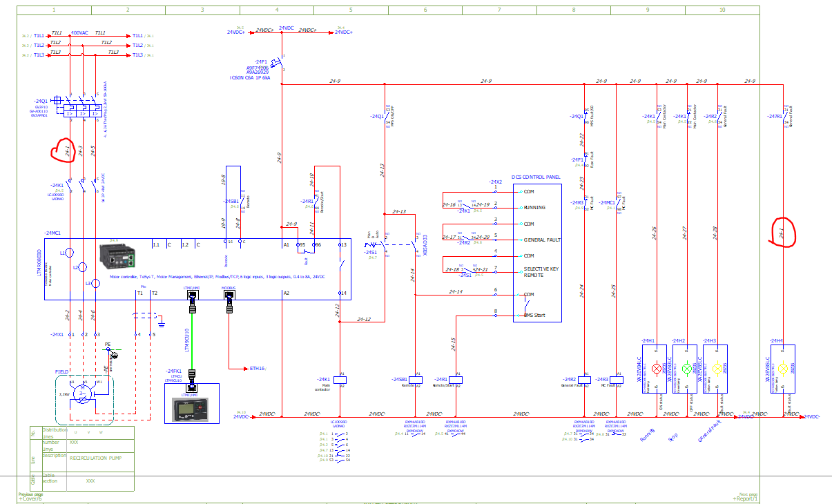This screenshot has height=504, width=832.
Task: Click the MODBUS connector port on controller
Action: [x=229, y=295]
